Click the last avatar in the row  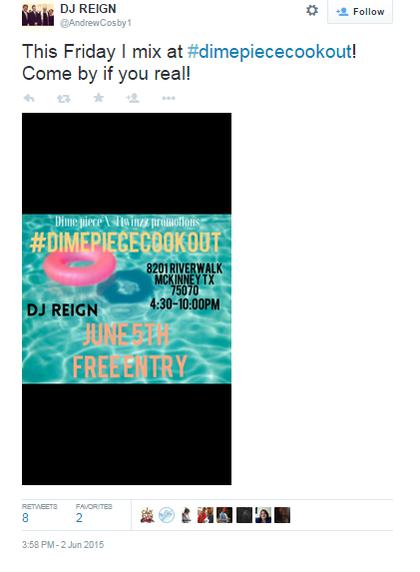click(x=282, y=515)
